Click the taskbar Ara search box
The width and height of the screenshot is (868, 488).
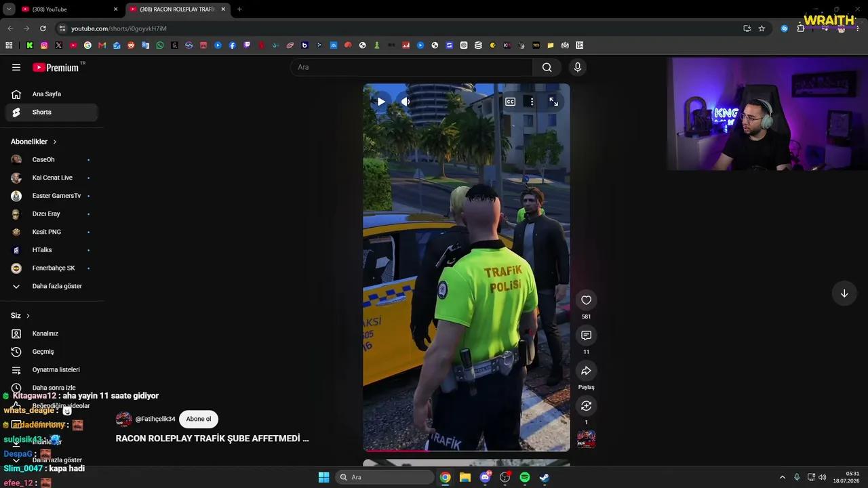[384, 477]
